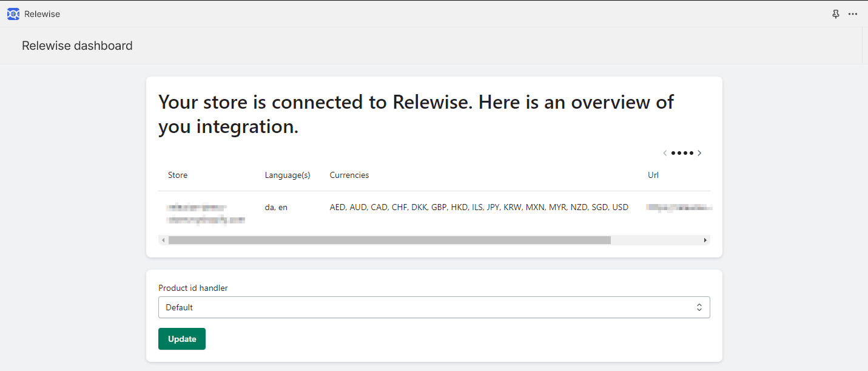The height and width of the screenshot is (371, 868).
Task: Click the Relewise dashboard heading
Action: click(x=76, y=45)
